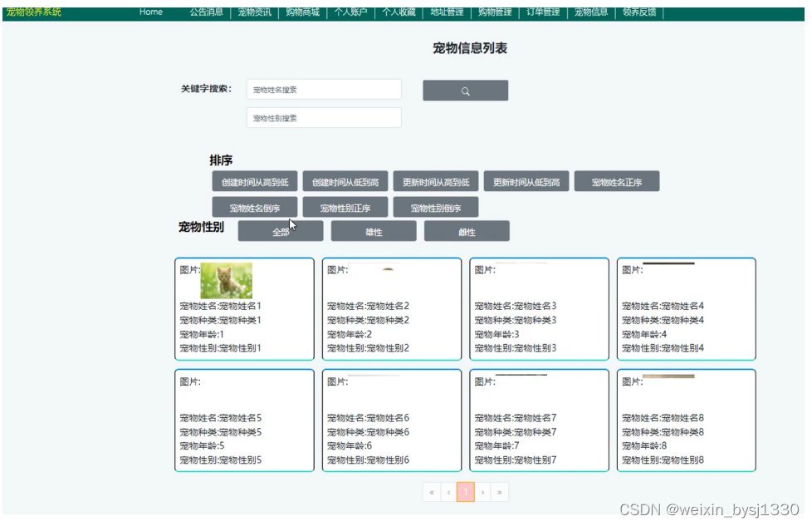Go to next page pagination arrow

(x=482, y=492)
